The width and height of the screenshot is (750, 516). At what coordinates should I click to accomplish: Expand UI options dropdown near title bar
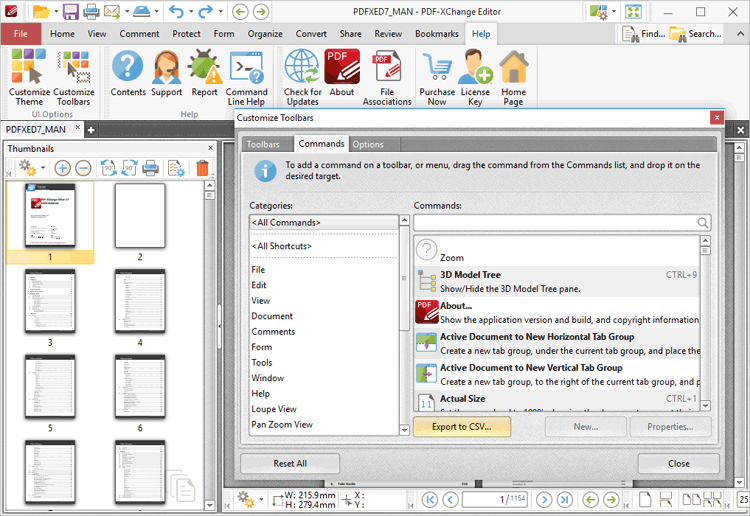tap(614, 11)
